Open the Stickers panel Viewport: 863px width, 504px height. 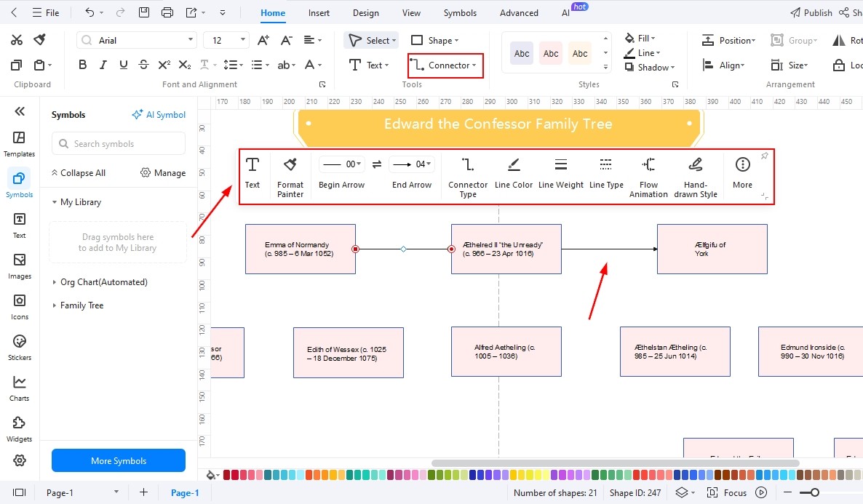pos(19,345)
